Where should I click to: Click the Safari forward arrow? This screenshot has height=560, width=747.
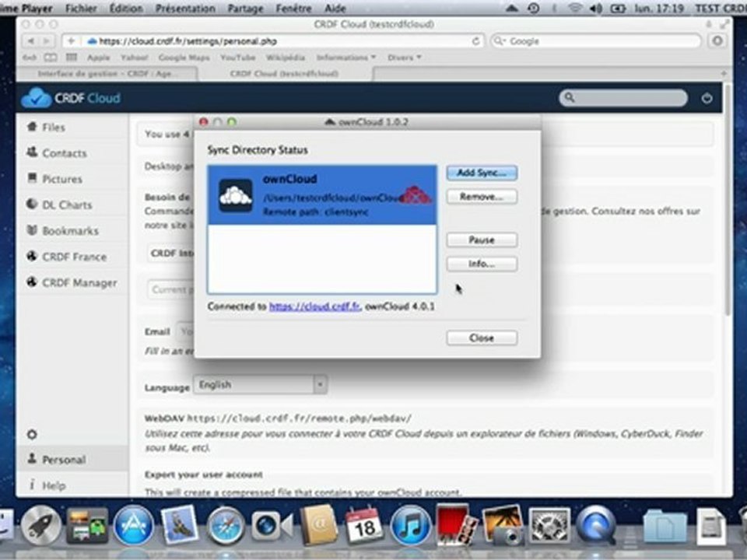(x=46, y=41)
